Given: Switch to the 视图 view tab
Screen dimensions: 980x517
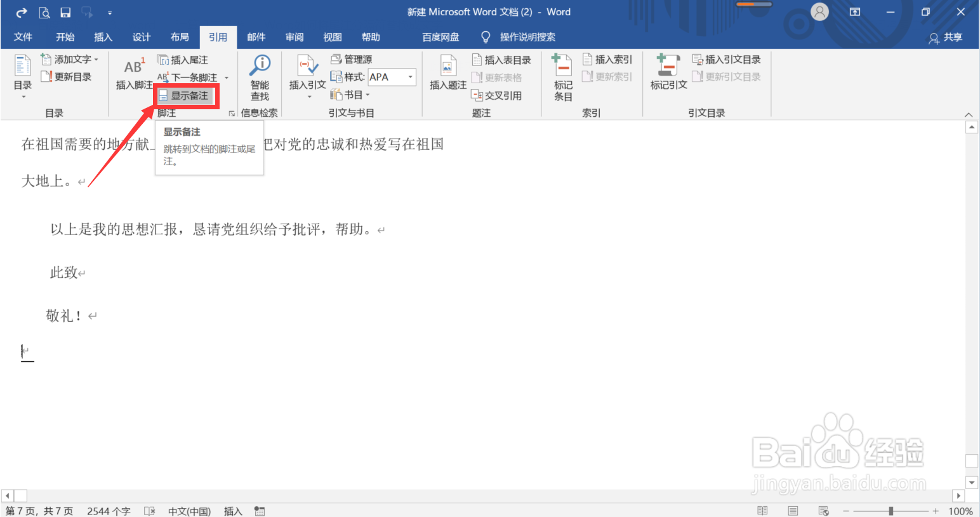Looking at the screenshot, I should pyautogui.click(x=332, y=37).
